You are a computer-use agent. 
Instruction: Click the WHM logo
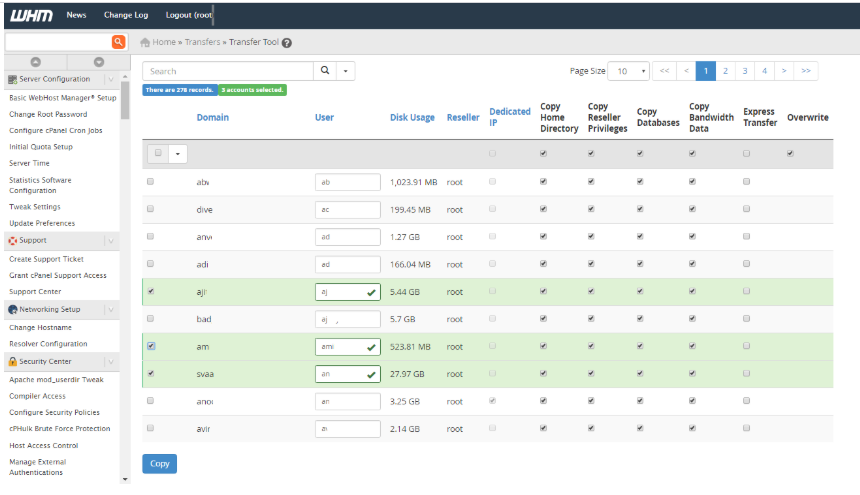coord(31,16)
